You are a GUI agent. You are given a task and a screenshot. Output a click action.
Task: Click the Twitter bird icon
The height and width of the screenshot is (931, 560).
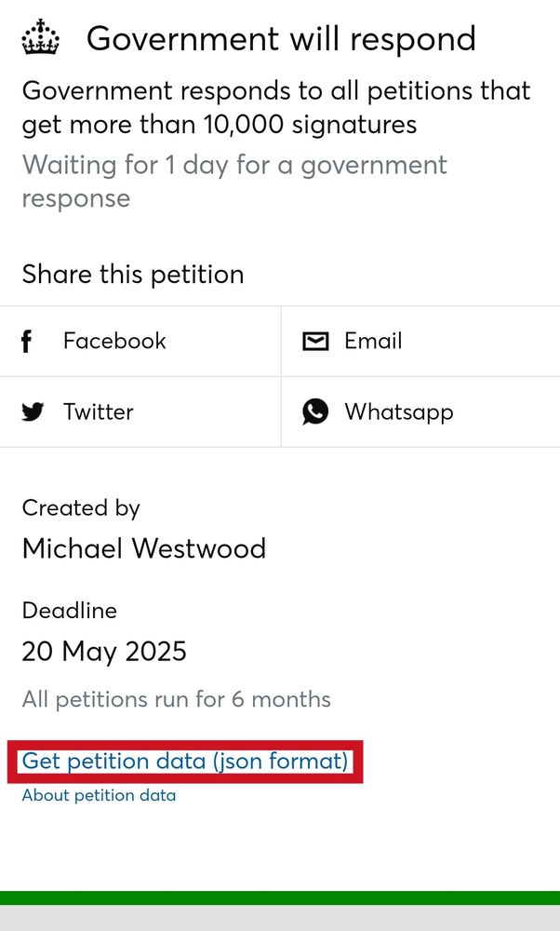pyautogui.click(x=33, y=412)
